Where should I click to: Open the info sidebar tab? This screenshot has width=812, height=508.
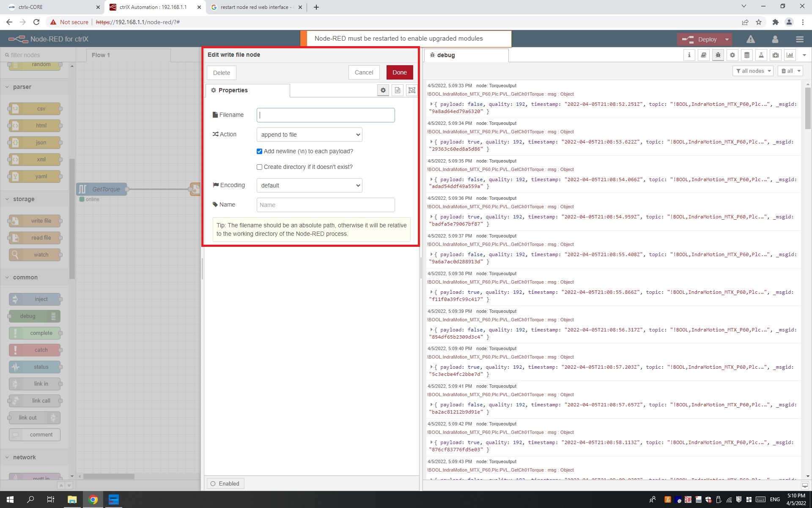(689, 55)
